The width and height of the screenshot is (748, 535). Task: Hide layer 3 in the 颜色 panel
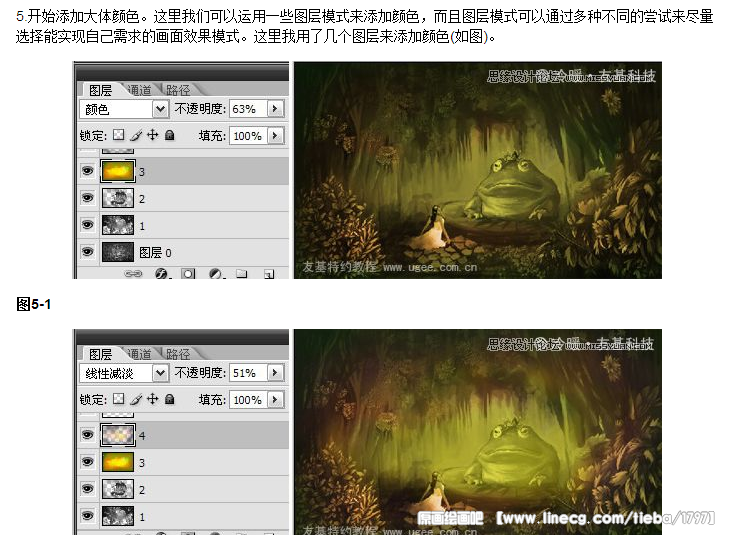point(87,171)
